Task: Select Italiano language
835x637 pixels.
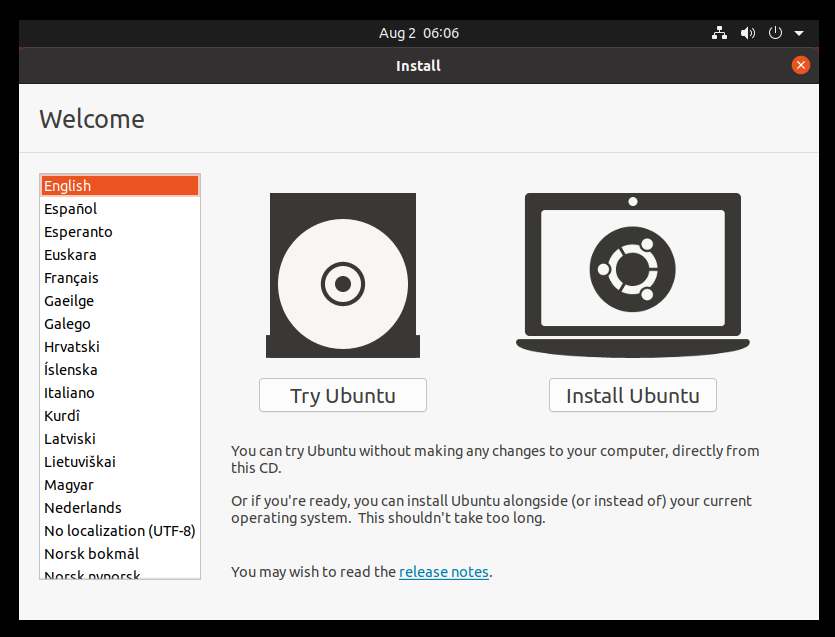Action: (x=120, y=393)
